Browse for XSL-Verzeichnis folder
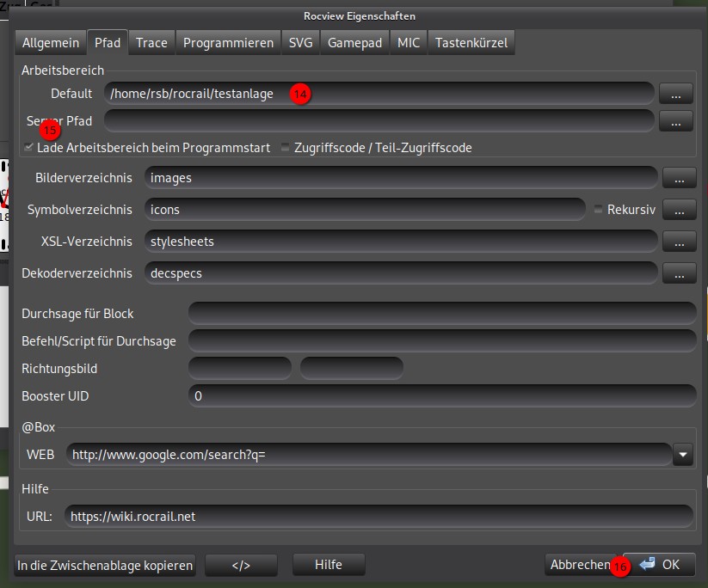This screenshot has height=588, width=708. coord(679,242)
